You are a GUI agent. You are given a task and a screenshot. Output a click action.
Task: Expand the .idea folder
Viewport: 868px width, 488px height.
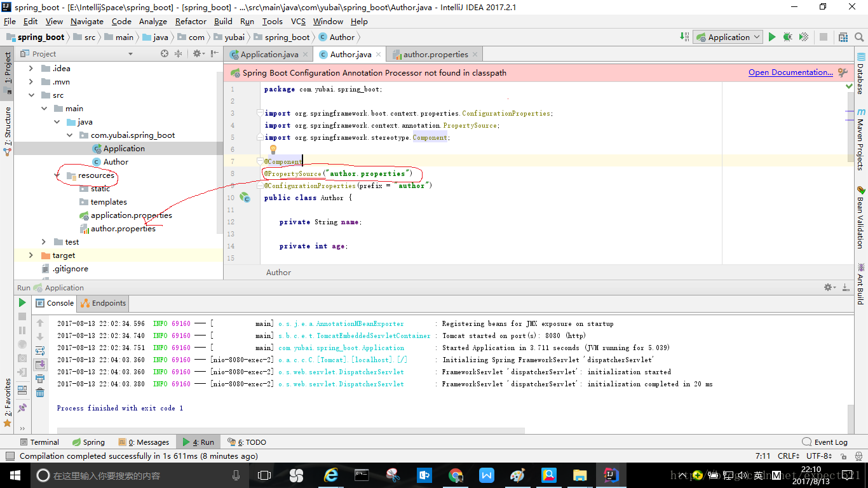pyautogui.click(x=31, y=69)
